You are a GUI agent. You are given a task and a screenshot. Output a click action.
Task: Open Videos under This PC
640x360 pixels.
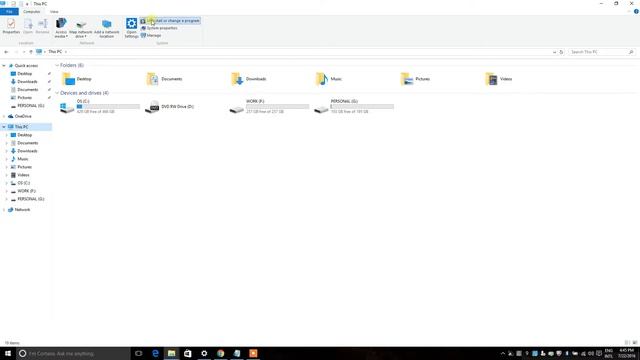click(x=23, y=175)
